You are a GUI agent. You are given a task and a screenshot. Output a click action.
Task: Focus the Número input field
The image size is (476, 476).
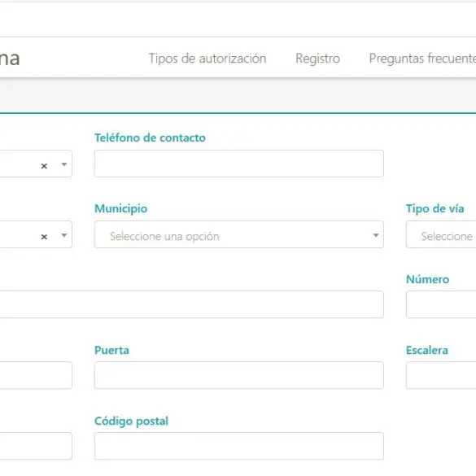coord(441,304)
